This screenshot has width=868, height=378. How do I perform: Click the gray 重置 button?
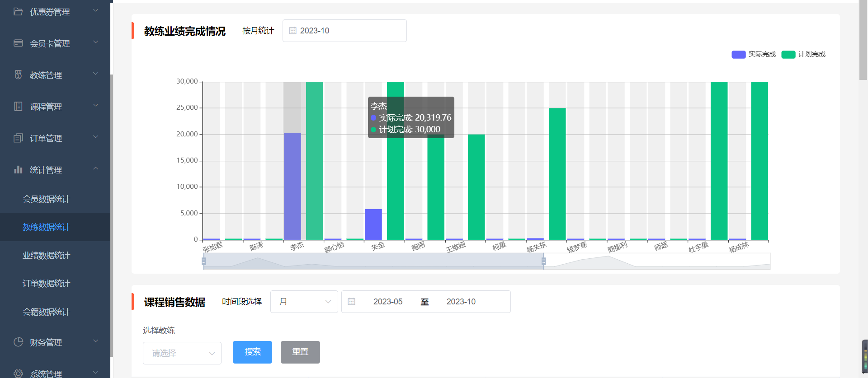point(300,352)
